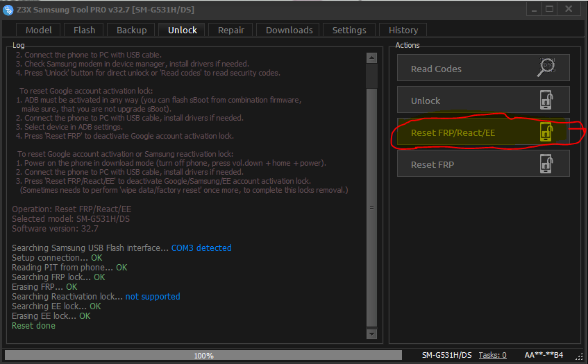This screenshot has height=364, width=588.
Task: Click the 'Reset done' log line
Action: 33,326
